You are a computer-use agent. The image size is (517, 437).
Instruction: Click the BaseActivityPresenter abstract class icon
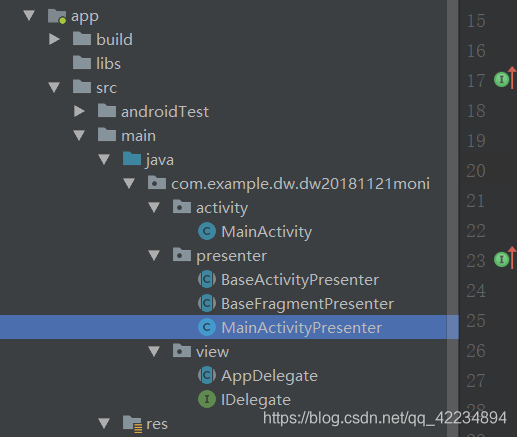coord(207,279)
